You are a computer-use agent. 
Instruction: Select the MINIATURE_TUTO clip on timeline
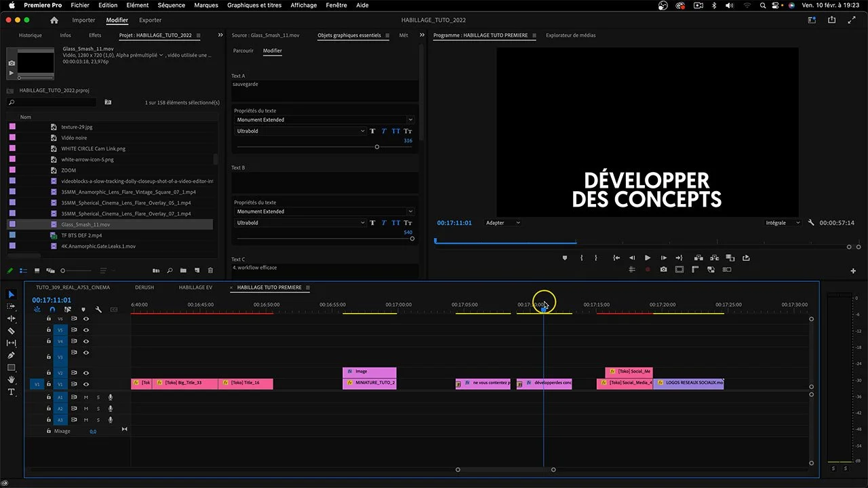coord(370,384)
